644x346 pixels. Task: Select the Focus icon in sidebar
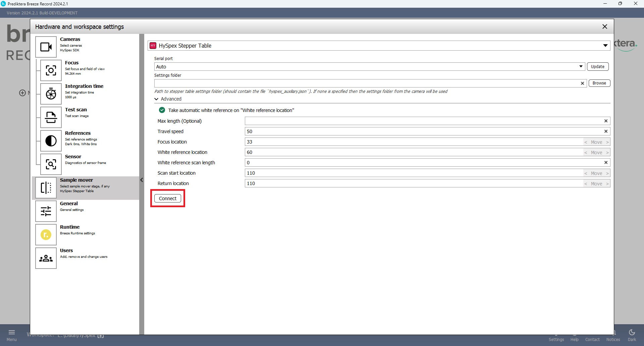click(x=51, y=70)
